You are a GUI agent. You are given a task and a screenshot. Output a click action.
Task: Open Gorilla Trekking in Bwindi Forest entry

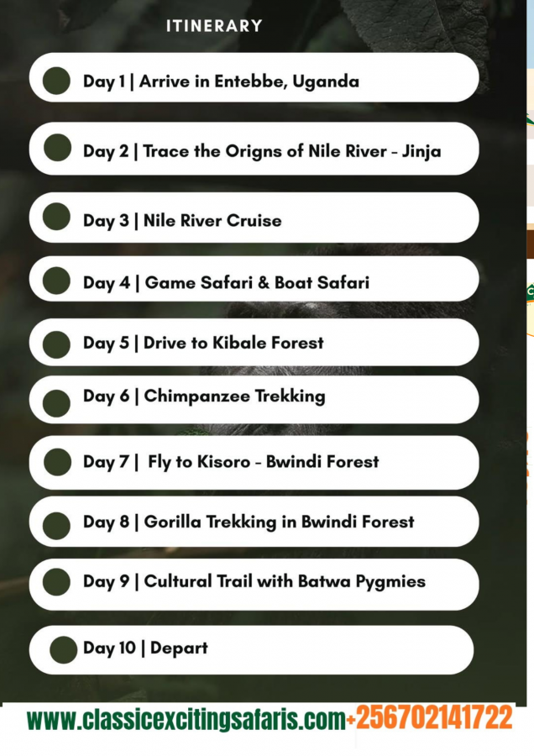pyautogui.click(x=279, y=522)
